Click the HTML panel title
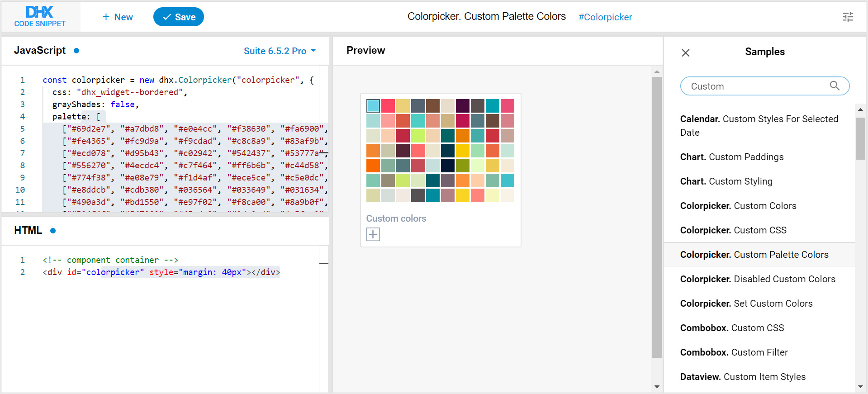Image resolution: width=868 pixels, height=394 pixels. pyautogui.click(x=28, y=230)
